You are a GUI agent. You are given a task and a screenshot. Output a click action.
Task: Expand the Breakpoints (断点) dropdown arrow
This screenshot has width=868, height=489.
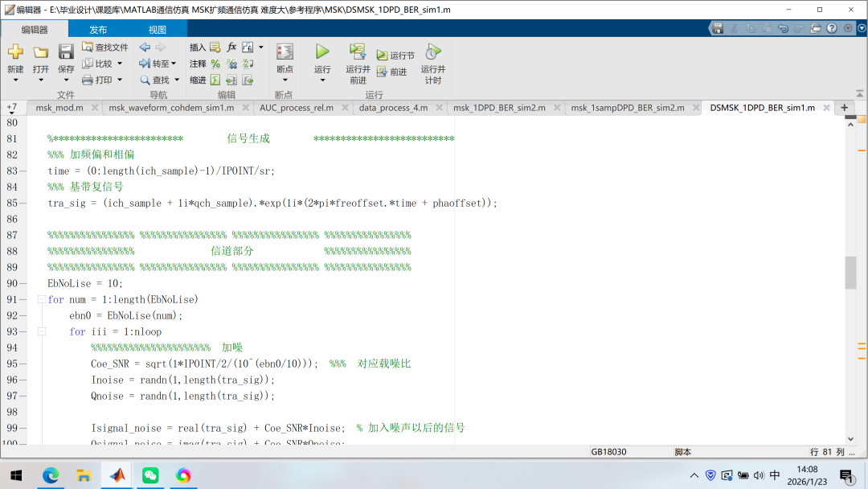click(285, 80)
